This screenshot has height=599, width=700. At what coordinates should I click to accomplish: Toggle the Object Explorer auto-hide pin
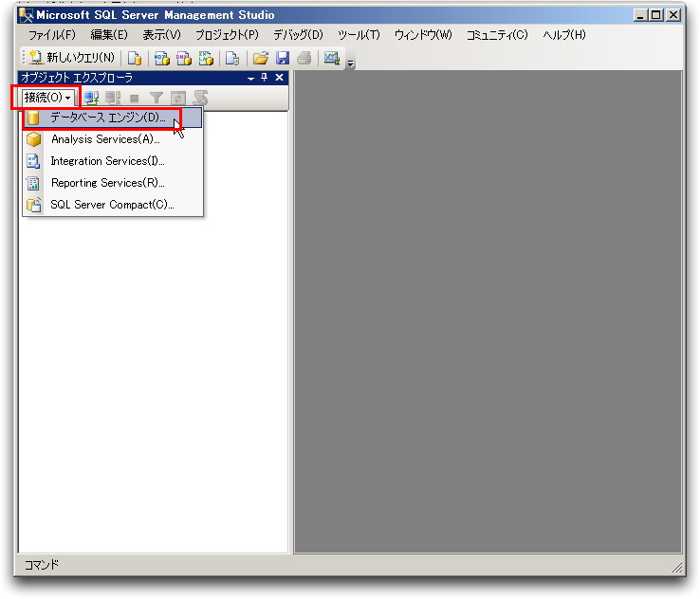(266, 78)
